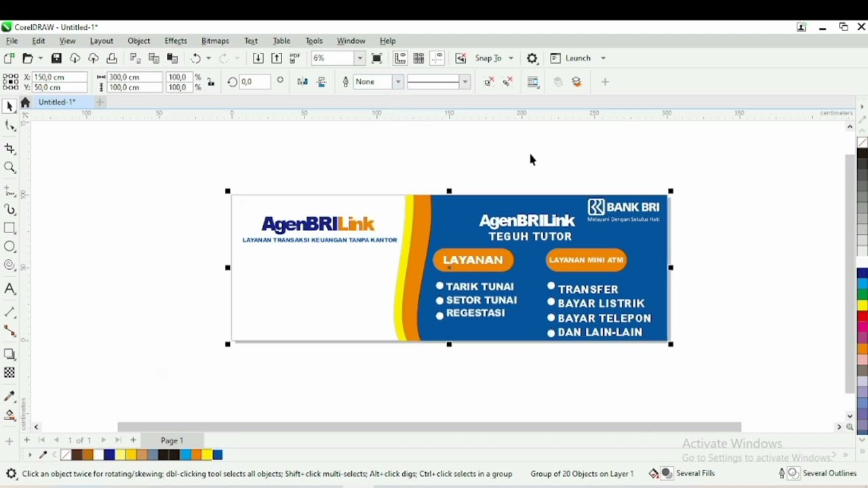Select the Parallel Dimension tool
The height and width of the screenshot is (488, 868).
(x=9, y=312)
